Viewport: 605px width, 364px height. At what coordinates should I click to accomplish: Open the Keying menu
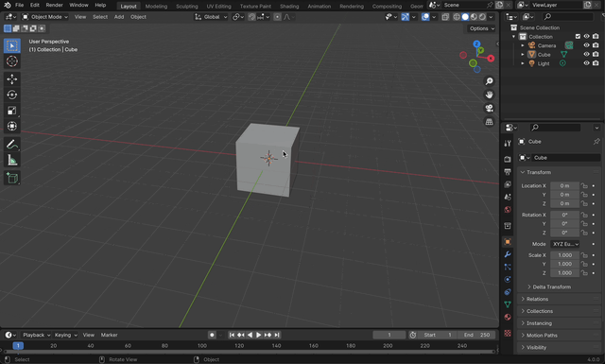(65, 335)
